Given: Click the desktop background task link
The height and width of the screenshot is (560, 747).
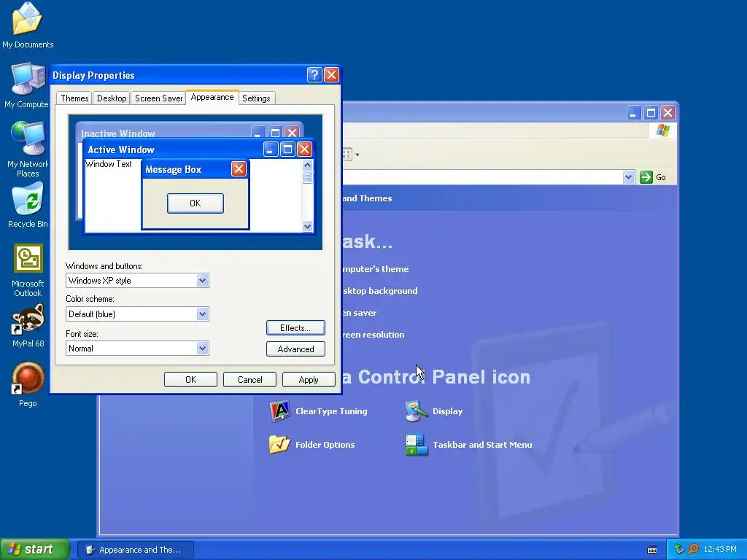Looking at the screenshot, I should [x=379, y=291].
